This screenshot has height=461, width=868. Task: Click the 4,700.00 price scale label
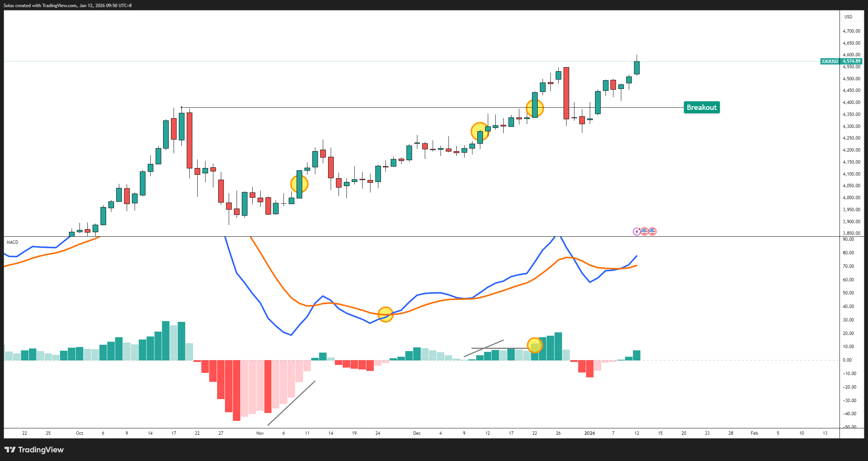[x=851, y=31]
